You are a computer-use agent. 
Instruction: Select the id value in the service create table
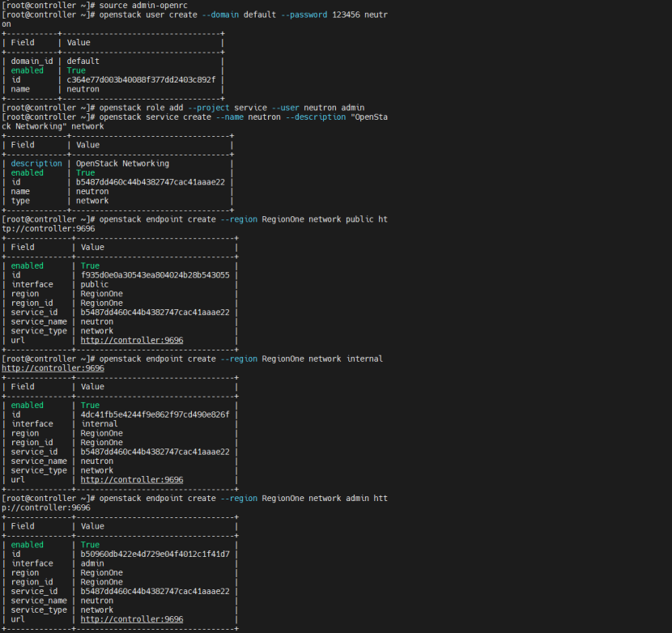pyautogui.click(x=151, y=182)
